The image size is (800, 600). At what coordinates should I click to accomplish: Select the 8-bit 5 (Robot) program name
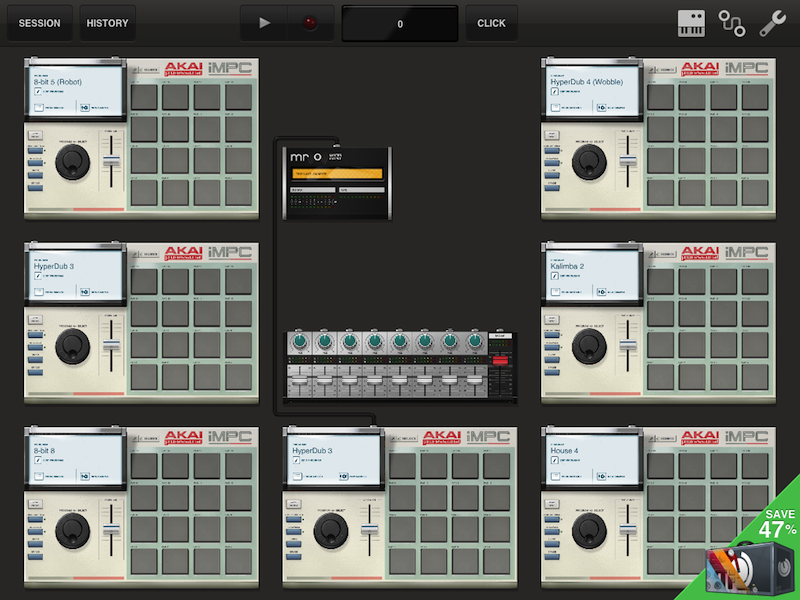[x=58, y=82]
